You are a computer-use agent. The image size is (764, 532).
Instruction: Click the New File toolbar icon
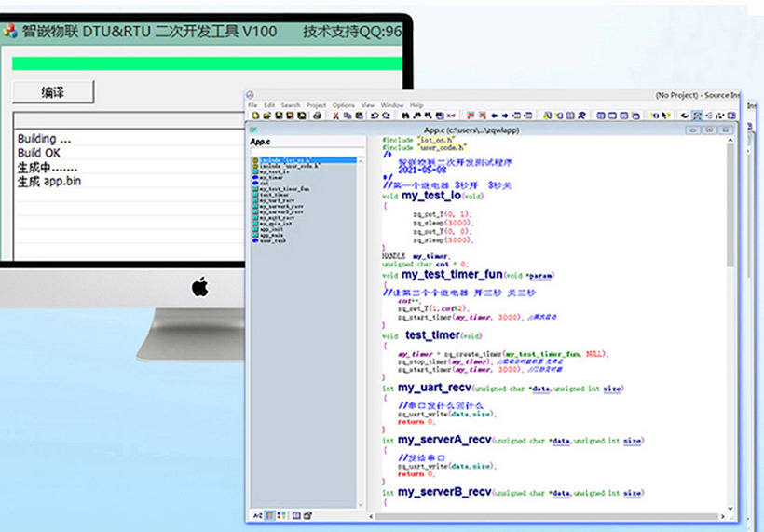click(x=255, y=116)
